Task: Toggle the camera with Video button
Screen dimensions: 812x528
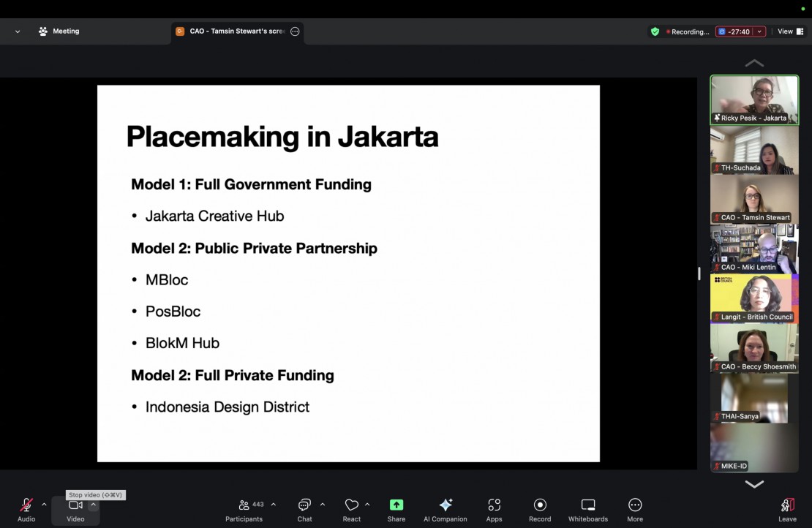Action: (x=75, y=508)
